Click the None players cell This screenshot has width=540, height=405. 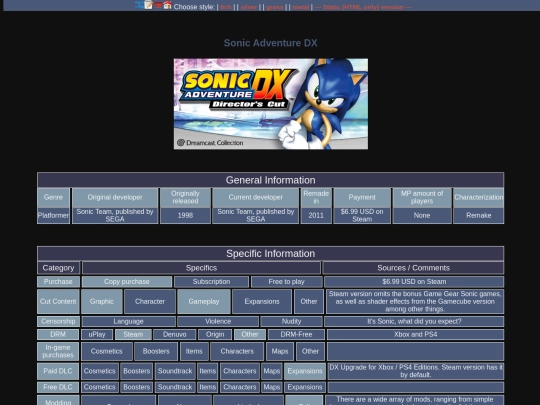(x=422, y=216)
